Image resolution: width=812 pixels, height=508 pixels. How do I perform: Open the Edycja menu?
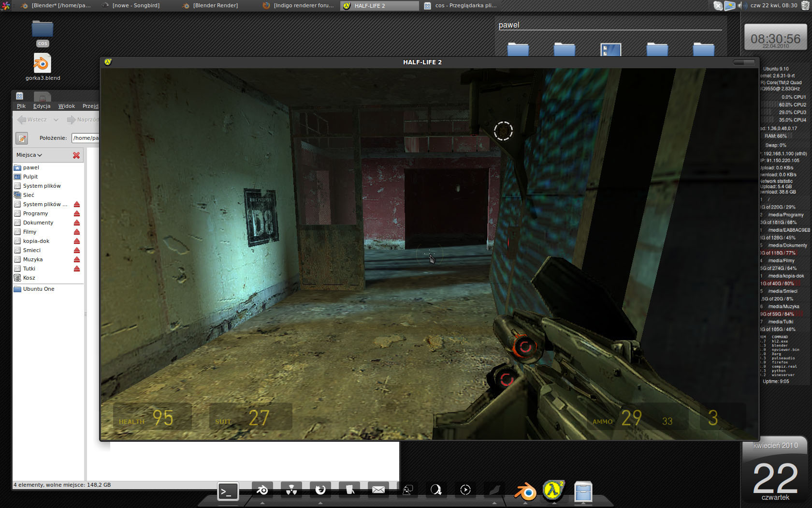[42, 106]
